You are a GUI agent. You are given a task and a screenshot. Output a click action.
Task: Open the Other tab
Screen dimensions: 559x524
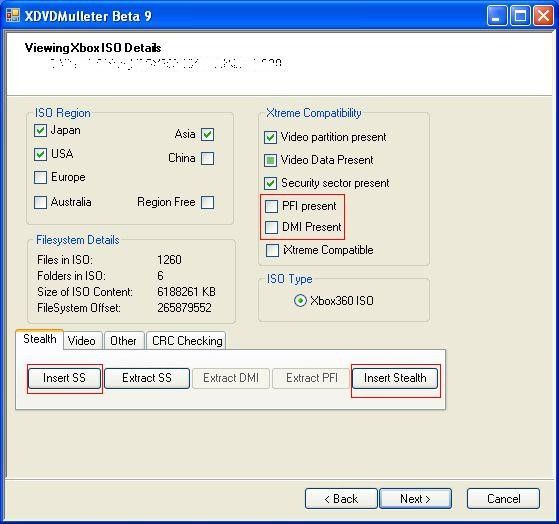(x=123, y=341)
